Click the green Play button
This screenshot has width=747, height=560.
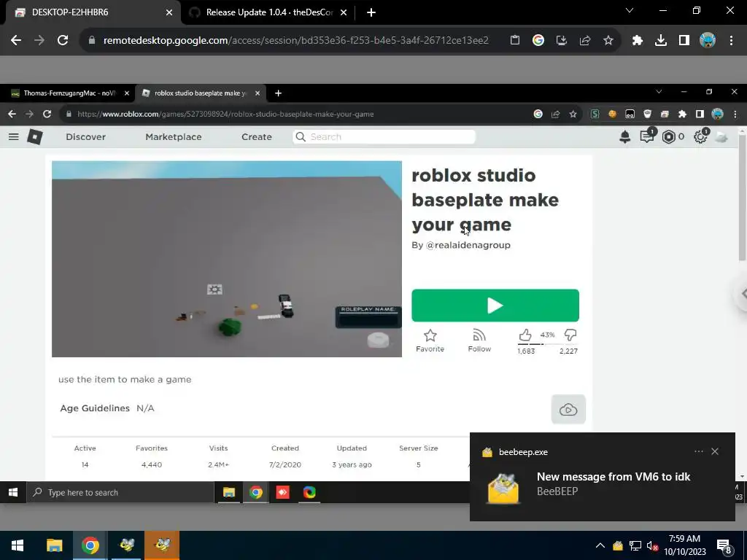pos(495,306)
